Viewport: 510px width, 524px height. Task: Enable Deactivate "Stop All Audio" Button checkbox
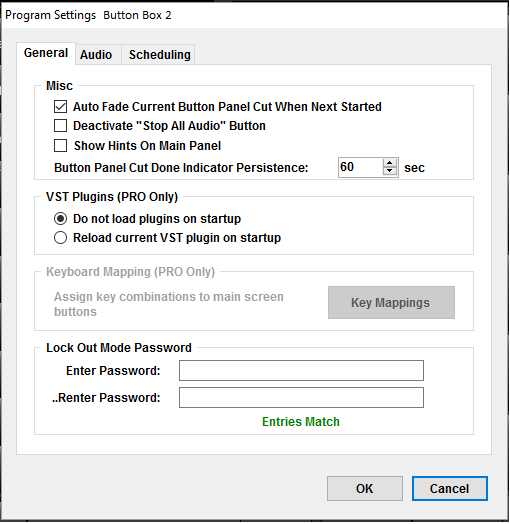(x=60, y=126)
